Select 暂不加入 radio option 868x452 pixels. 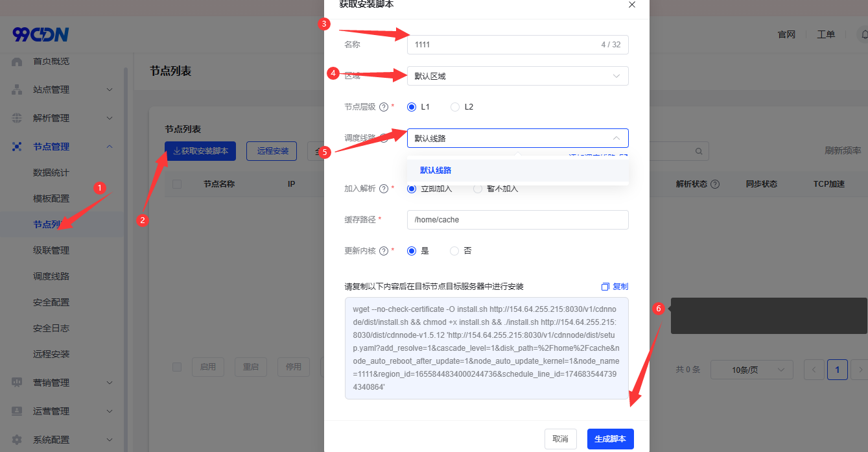478,189
